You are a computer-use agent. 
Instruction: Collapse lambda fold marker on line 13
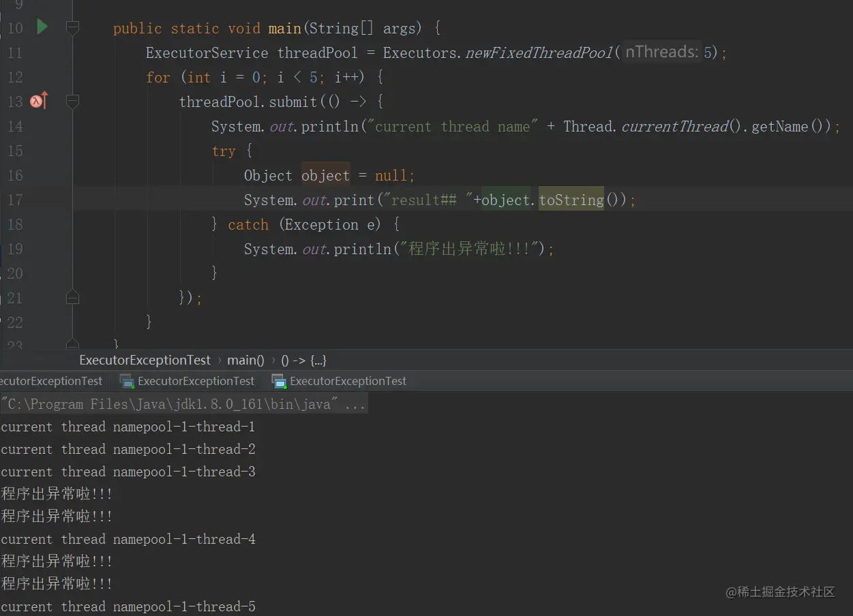(x=72, y=102)
